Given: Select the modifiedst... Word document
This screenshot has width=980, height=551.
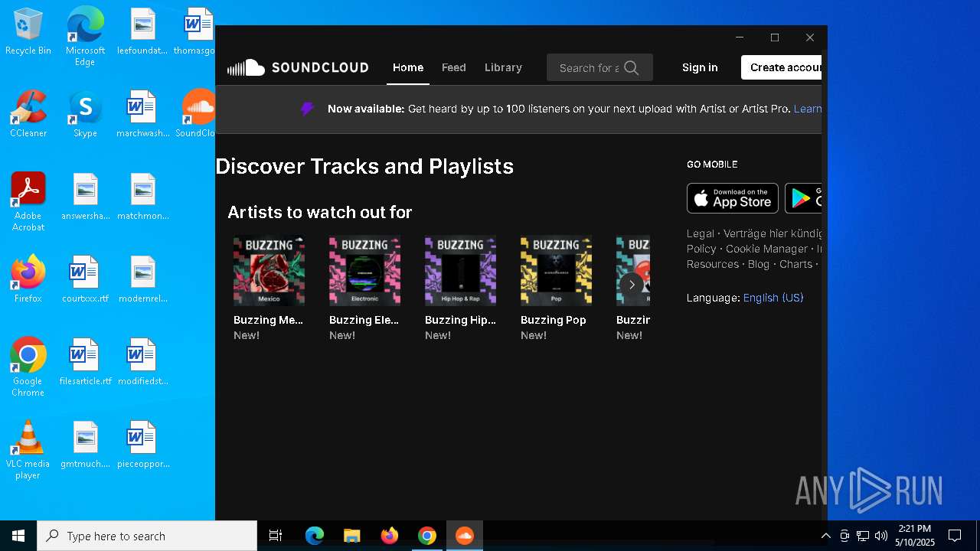Looking at the screenshot, I should [142, 362].
